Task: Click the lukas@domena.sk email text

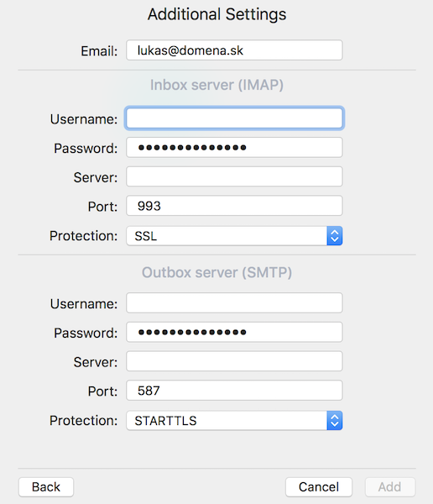Action: tap(190, 50)
